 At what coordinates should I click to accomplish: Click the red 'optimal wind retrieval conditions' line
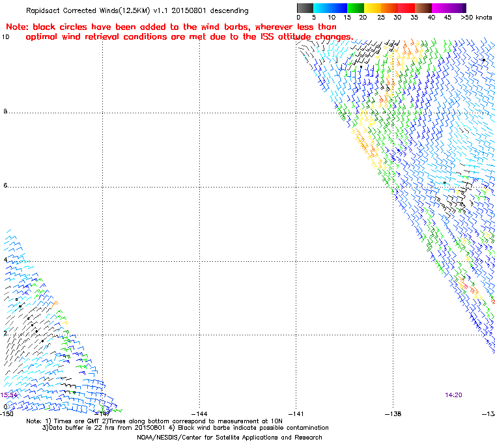(x=190, y=37)
